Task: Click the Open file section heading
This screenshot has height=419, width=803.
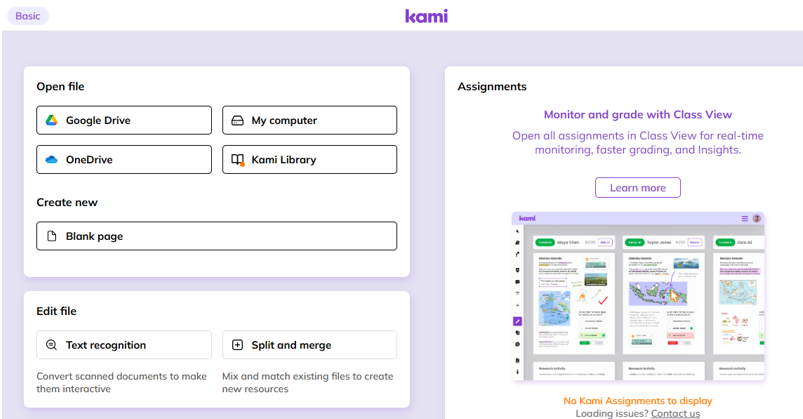Action: tap(60, 87)
